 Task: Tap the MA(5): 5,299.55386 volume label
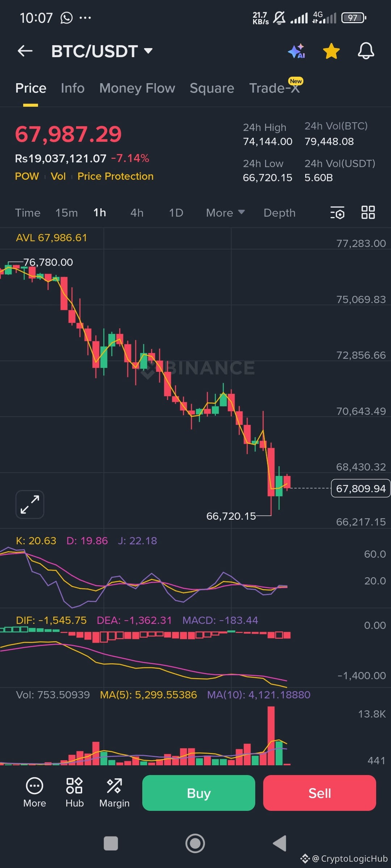click(x=148, y=695)
